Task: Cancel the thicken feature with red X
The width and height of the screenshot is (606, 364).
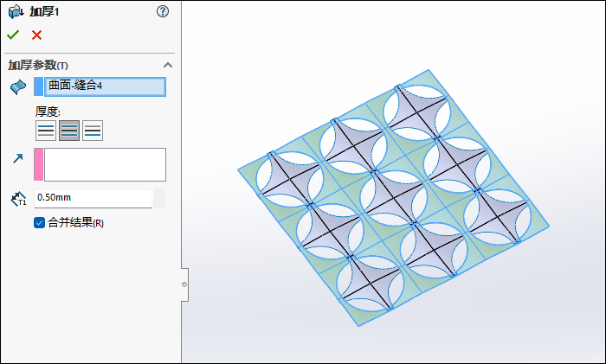Action: (36, 35)
